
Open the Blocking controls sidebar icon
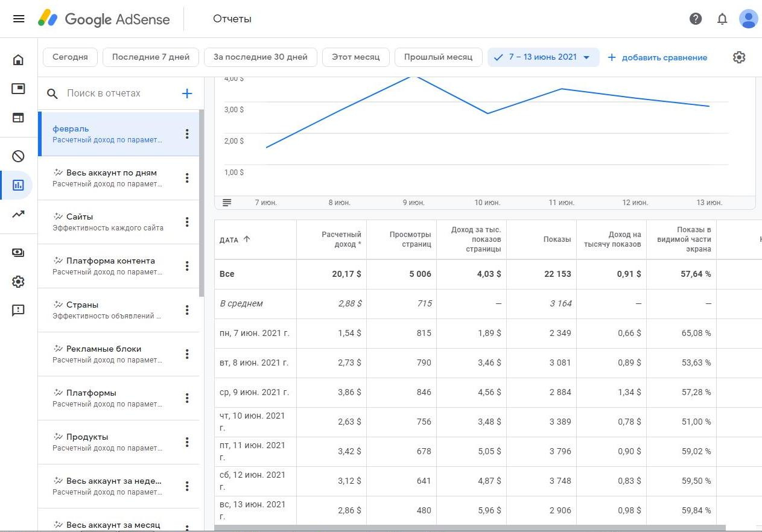pos(18,156)
